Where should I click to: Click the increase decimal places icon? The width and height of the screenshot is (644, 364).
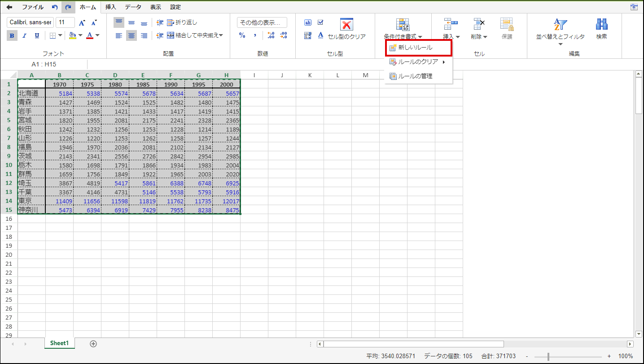(271, 35)
